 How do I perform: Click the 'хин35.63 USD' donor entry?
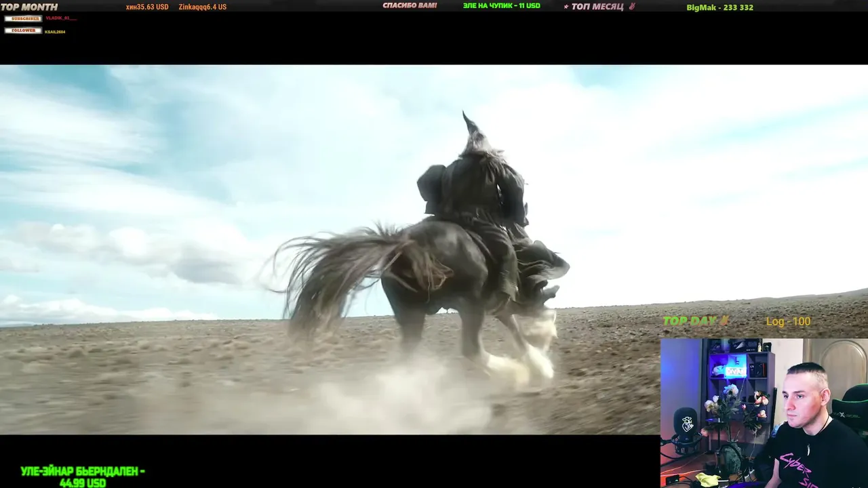[147, 7]
